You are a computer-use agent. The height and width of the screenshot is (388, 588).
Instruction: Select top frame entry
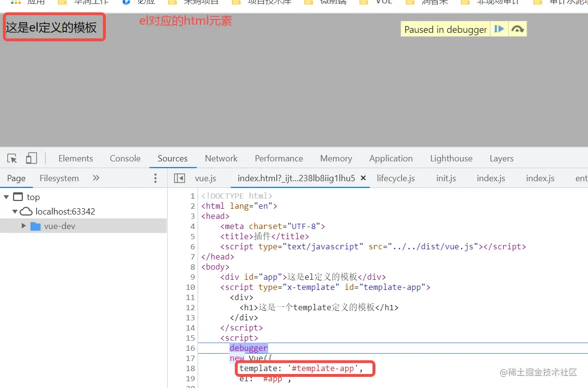click(33, 197)
